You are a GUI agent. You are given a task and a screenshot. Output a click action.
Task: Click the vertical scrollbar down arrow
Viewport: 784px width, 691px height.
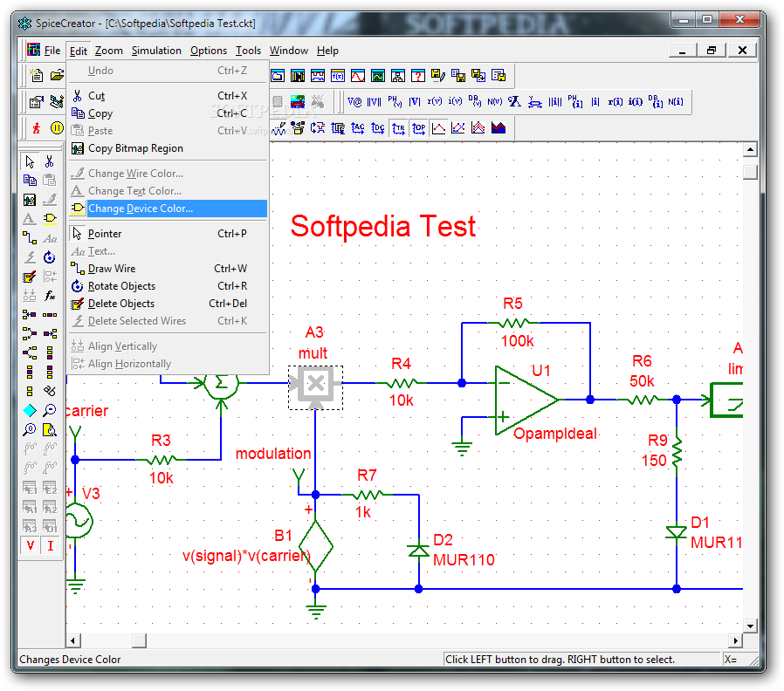pos(750,626)
